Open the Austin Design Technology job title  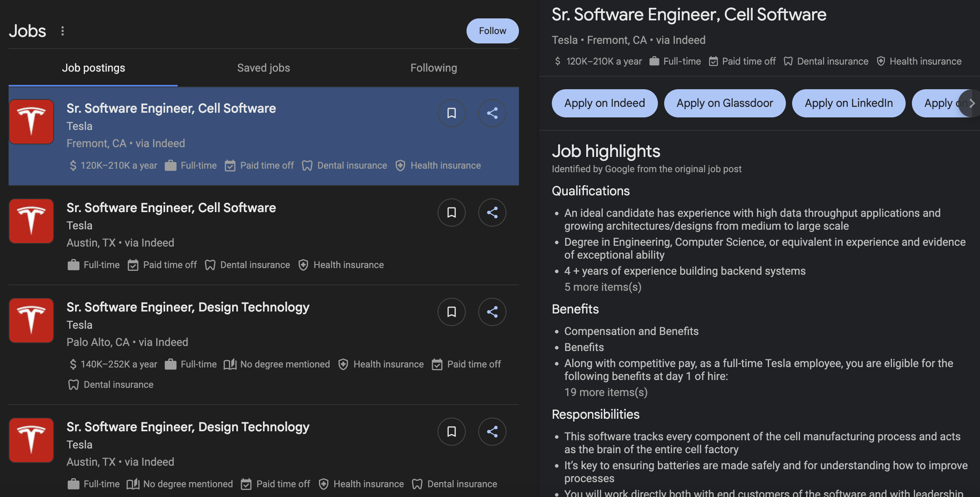click(x=188, y=427)
